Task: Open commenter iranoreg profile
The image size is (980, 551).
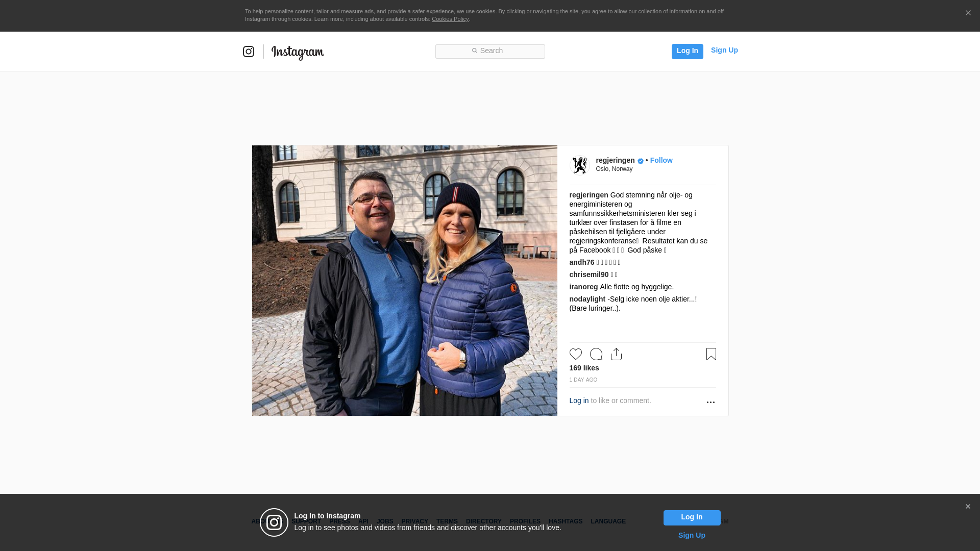Action: point(583,287)
